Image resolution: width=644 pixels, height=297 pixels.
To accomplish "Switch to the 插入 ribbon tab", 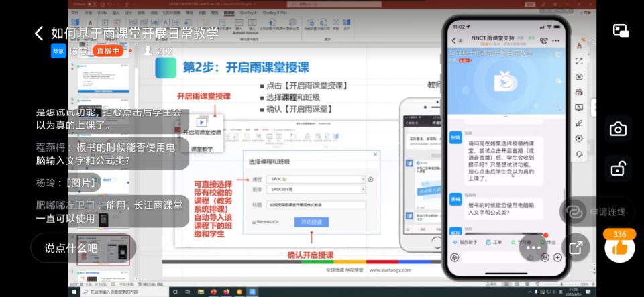I will (x=116, y=13).
